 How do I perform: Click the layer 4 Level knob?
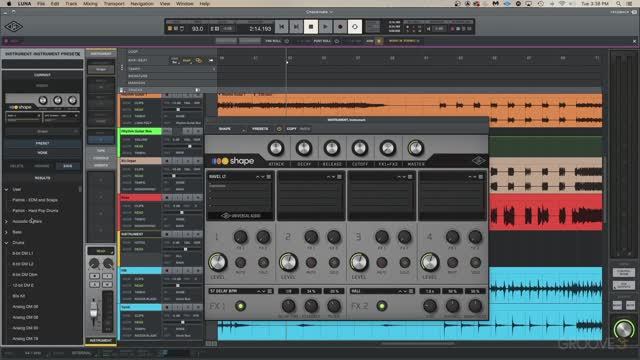[429, 262]
